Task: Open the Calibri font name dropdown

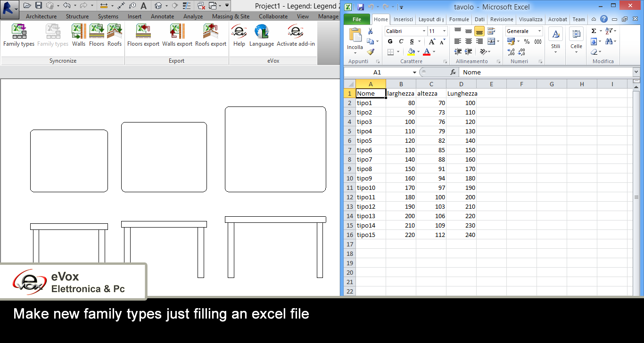Action: pos(424,31)
